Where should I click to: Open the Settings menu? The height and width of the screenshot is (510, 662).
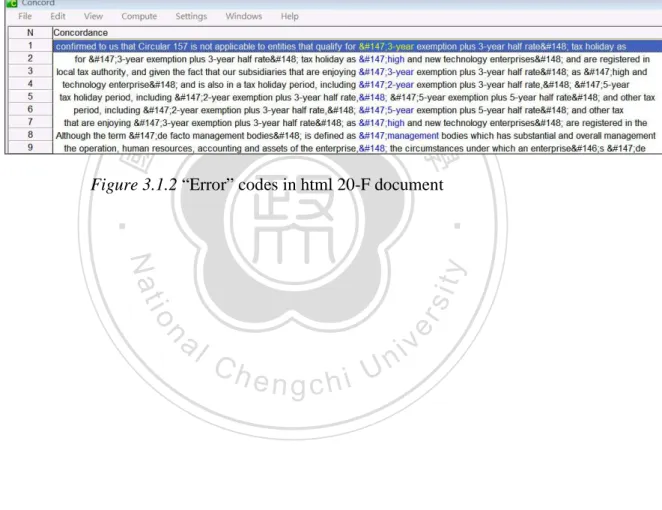191,16
